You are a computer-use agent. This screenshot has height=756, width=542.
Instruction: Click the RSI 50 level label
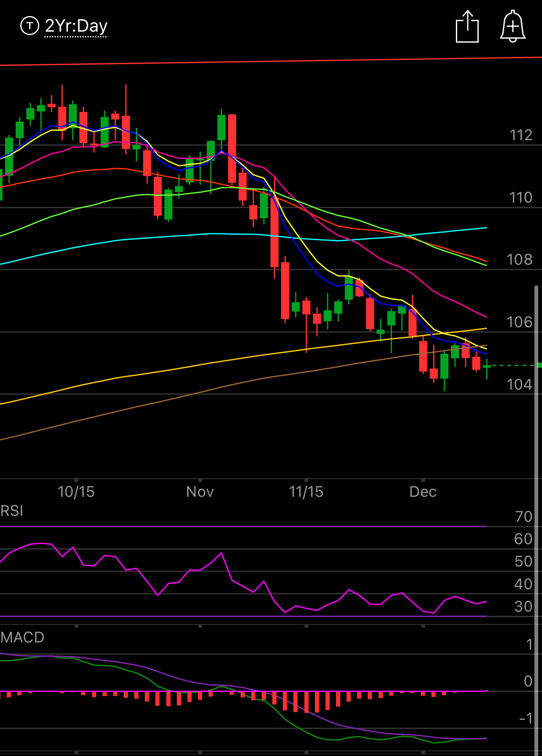point(523,561)
